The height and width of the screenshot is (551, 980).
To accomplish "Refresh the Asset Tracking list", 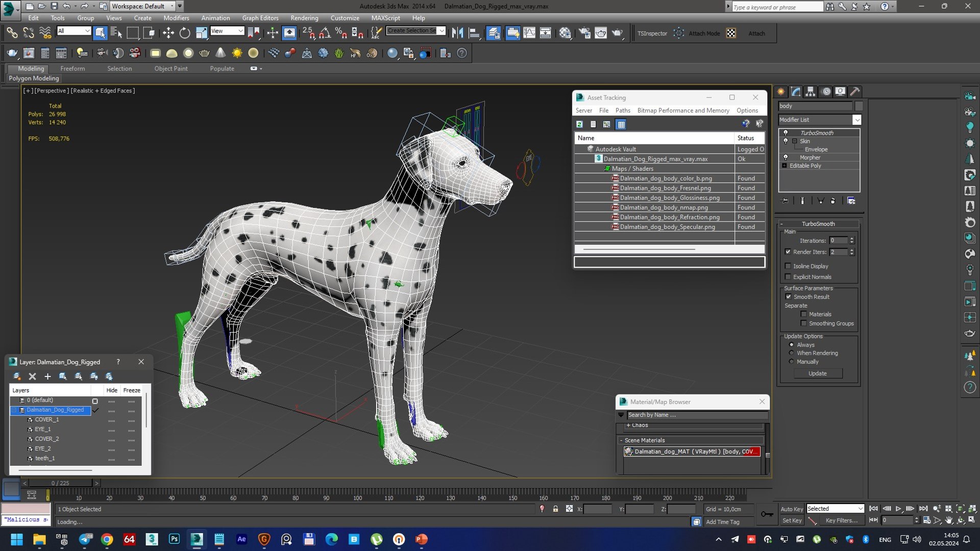I will click(x=580, y=124).
